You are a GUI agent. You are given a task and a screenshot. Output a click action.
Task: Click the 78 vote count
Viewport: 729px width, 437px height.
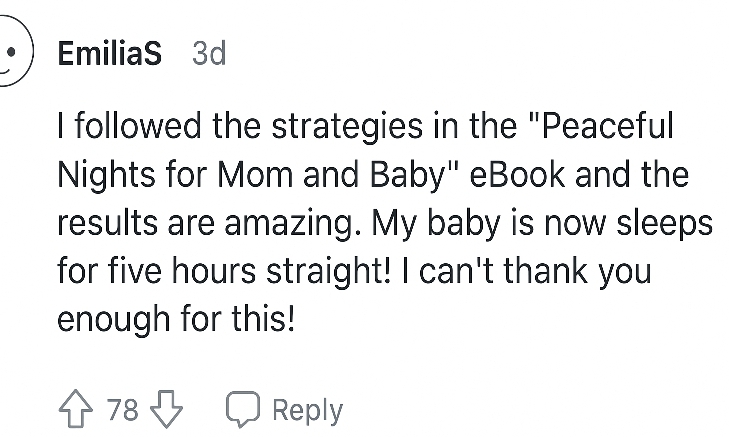[122, 410]
